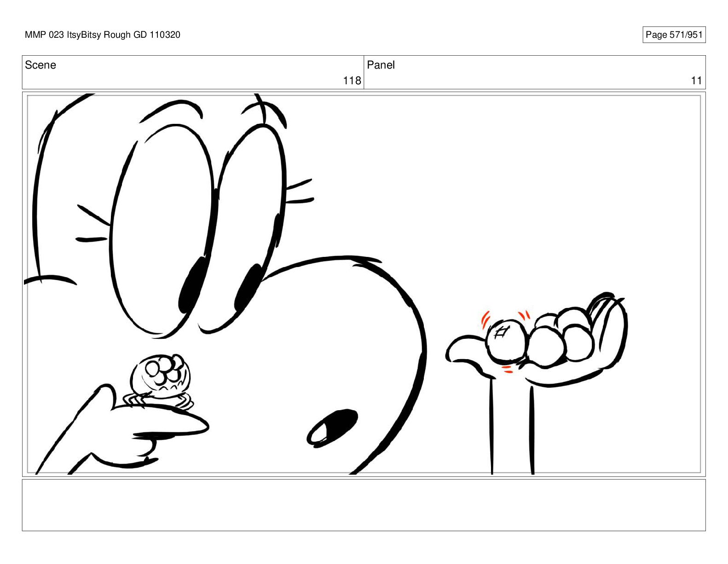Click the empty notes box below the storyboard
The height and width of the screenshot is (564, 728).
[364, 505]
